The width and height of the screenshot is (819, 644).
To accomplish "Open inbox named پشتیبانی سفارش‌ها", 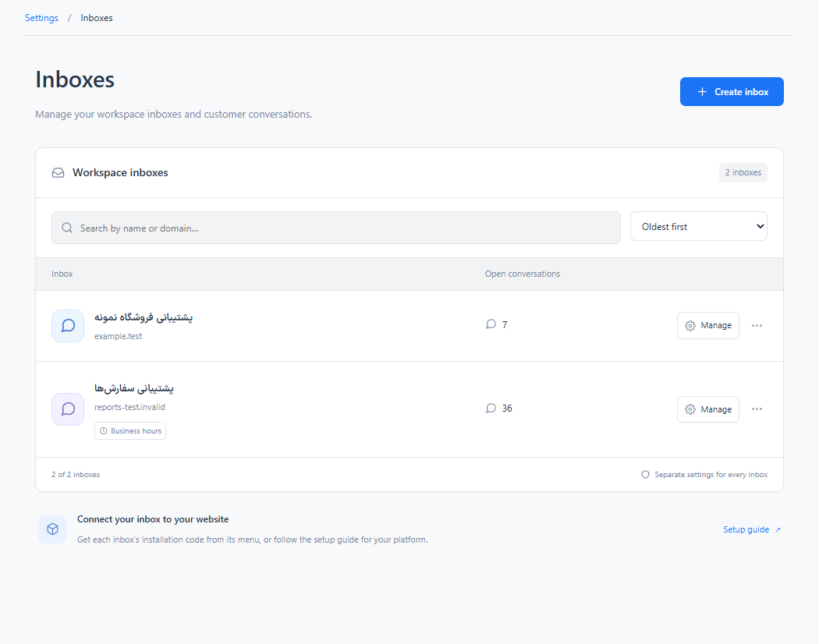I will [x=133, y=388].
